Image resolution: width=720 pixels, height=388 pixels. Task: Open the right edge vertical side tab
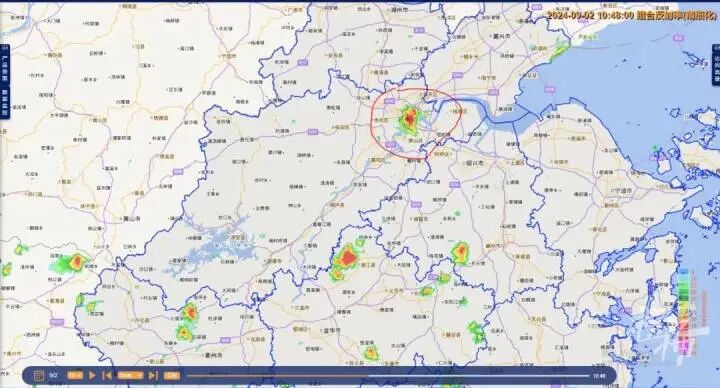tap(716, 64)
